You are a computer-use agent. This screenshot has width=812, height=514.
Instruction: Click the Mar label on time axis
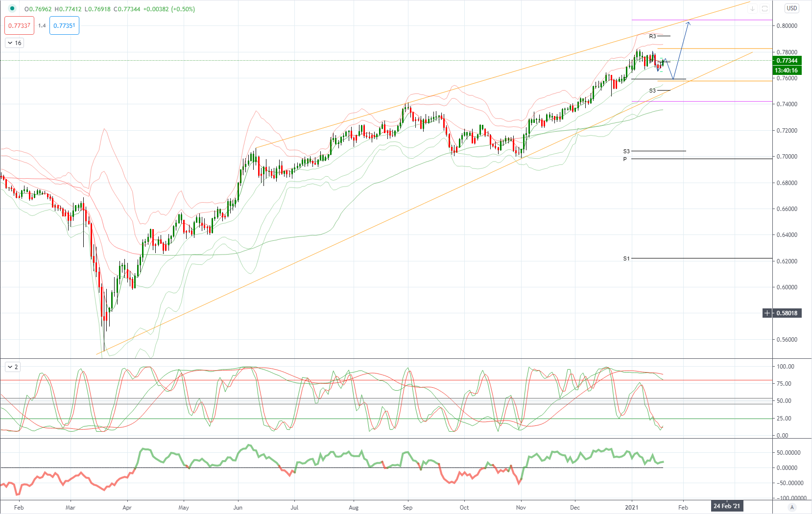pos(71,507)
